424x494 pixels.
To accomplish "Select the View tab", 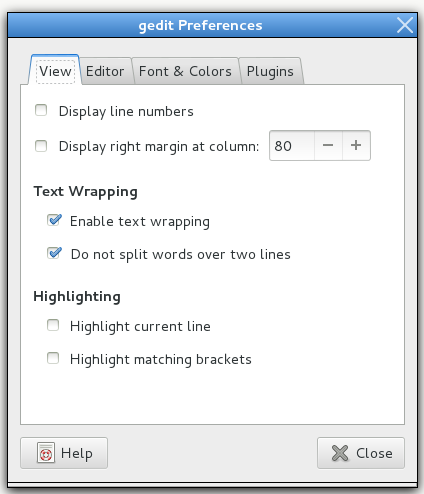I will pyautogui.click(x=55, y=70).
